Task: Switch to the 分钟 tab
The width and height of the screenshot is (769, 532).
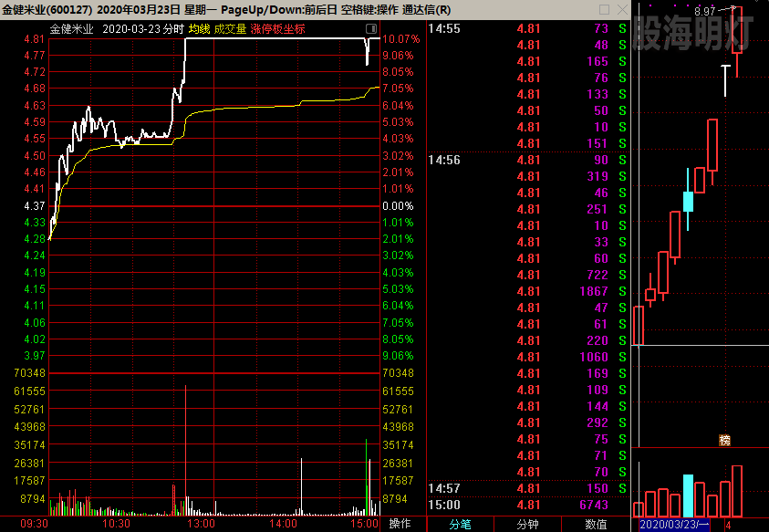Action: point(527,524)
